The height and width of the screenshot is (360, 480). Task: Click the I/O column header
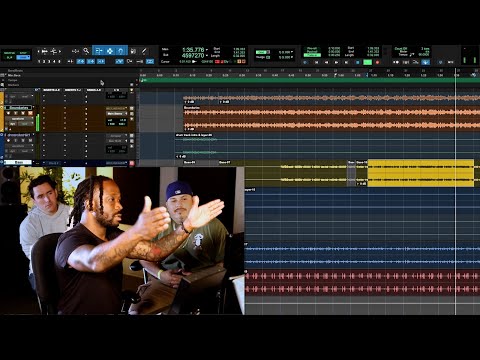(x=116, y=90)
